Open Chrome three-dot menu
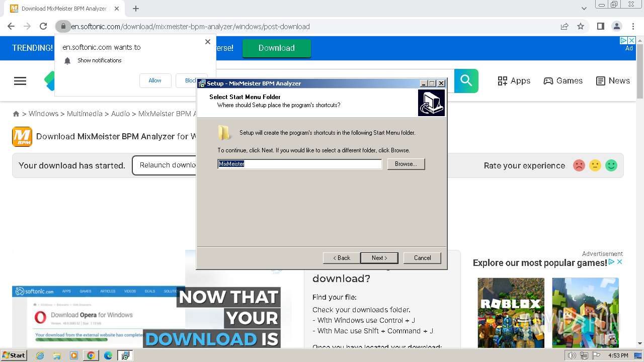 (x=633, y=26)
